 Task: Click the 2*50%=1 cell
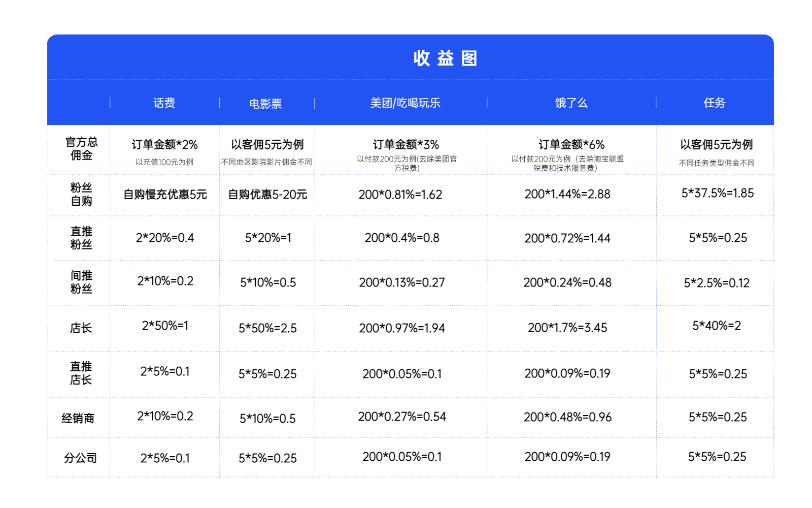165,326
